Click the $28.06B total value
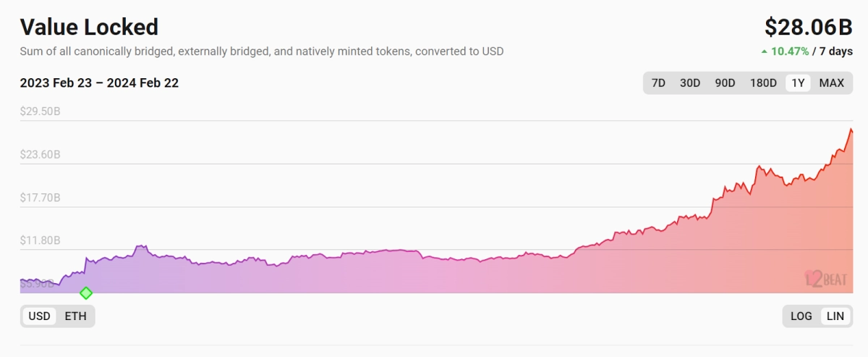Viewport: 868px width, 357px height. tap(808, 28)
